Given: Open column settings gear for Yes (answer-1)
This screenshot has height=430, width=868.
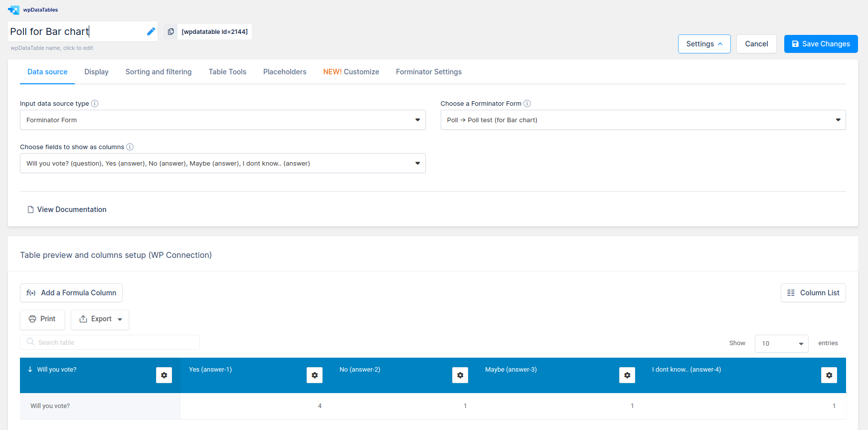Looking at the screenshot, I should click(x=315, y=375).
